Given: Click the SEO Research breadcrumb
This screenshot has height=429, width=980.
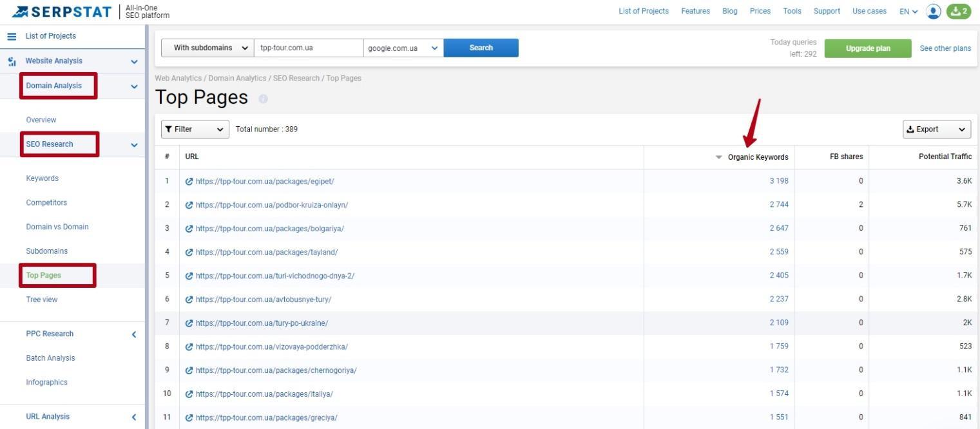Looking at the screenshot, I should [x=296, y=78].
